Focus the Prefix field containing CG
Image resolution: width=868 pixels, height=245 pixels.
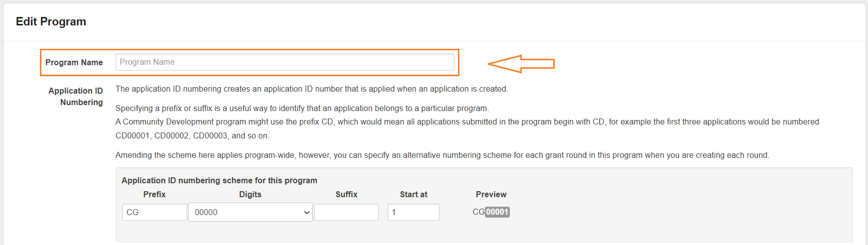pyautogui.click(x=154, y=212)
